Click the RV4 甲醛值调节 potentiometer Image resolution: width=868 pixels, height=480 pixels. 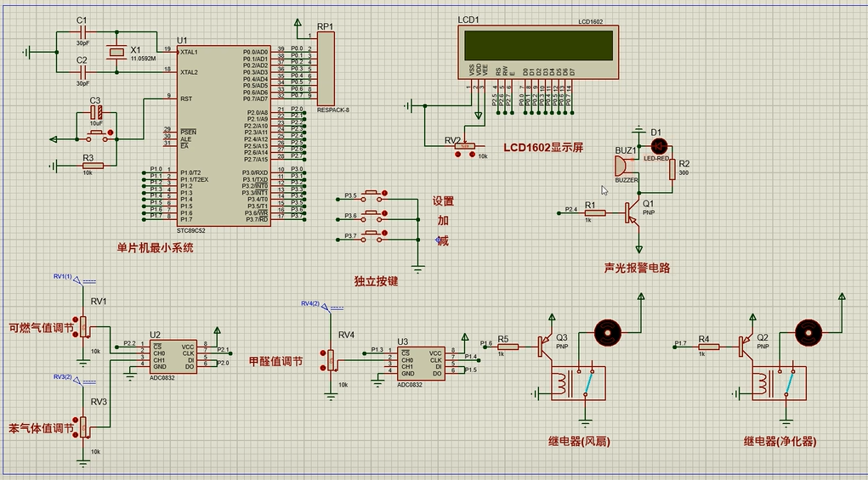click(x=323, y=362)
